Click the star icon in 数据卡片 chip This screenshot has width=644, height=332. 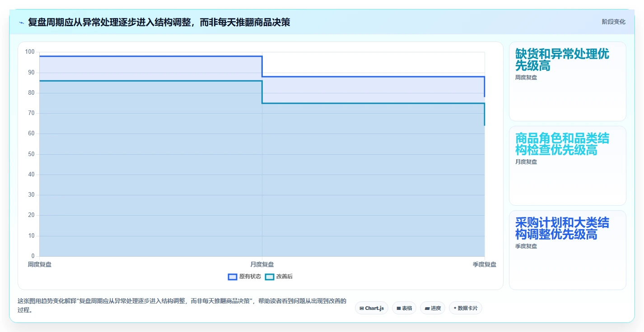pyautogui.click(x=455, y=308)
